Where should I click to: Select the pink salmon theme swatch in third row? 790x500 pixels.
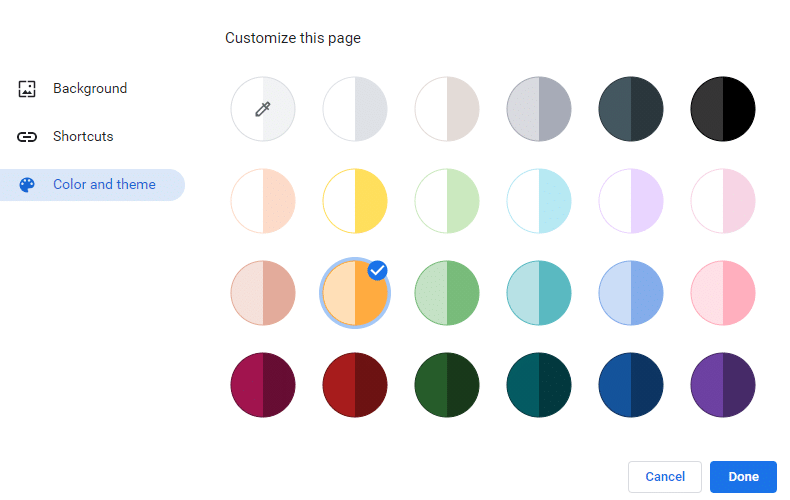[x=262, y=293]
